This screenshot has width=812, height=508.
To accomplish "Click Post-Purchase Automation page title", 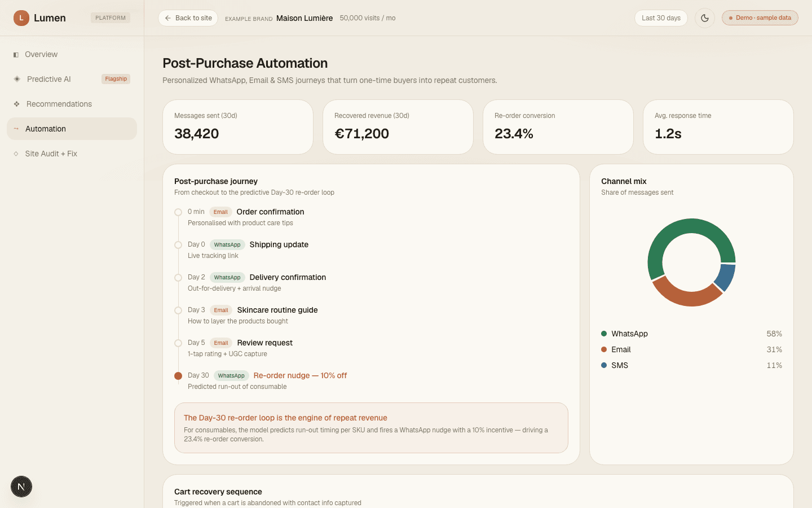I will (245, 63).
